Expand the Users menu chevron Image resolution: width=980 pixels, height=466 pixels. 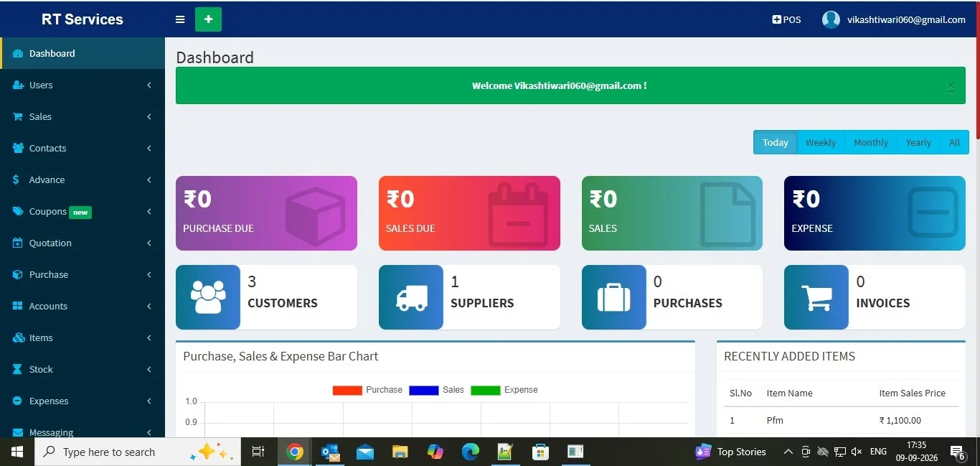point(149,85)
